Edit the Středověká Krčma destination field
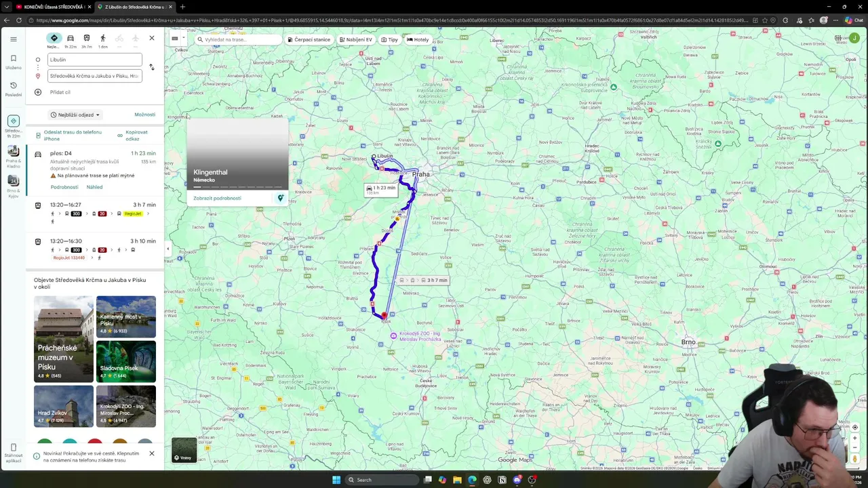Image resolution: width=868 pixels, height=488 pixels. point(94,76)
